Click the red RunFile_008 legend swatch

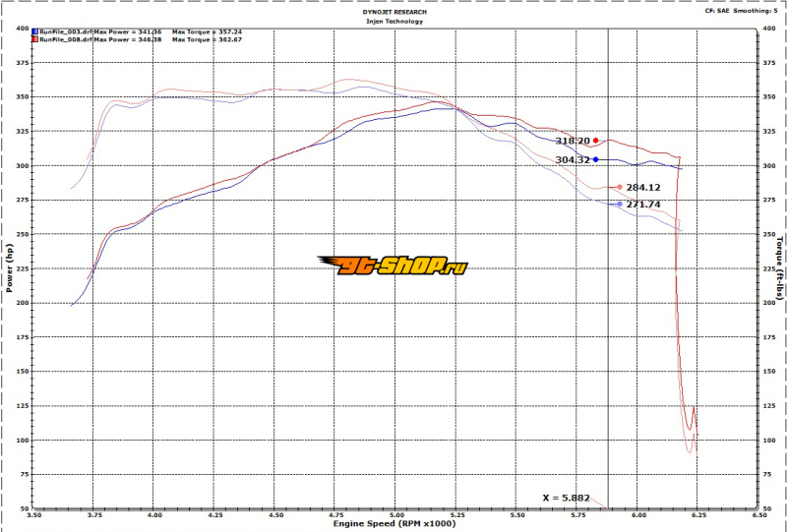(35, 40)
